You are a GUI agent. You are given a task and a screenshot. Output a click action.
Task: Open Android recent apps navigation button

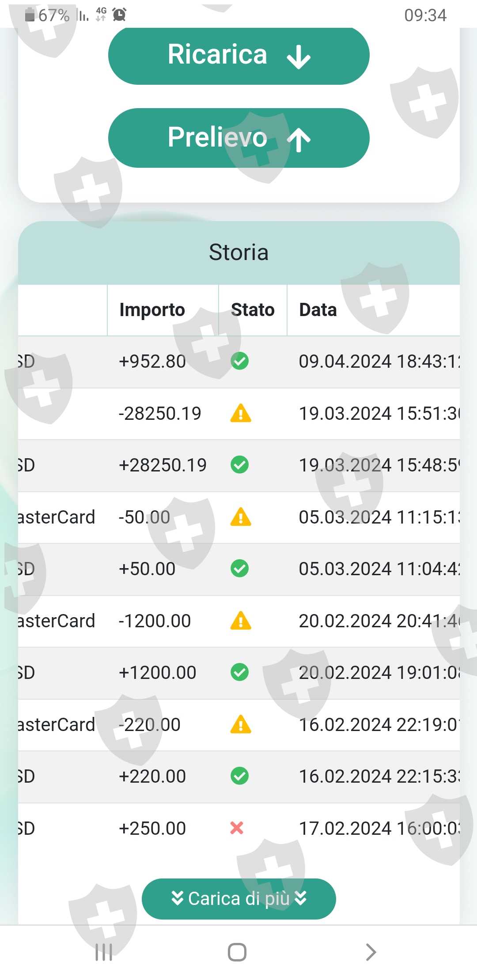click(x=104, y=952)
